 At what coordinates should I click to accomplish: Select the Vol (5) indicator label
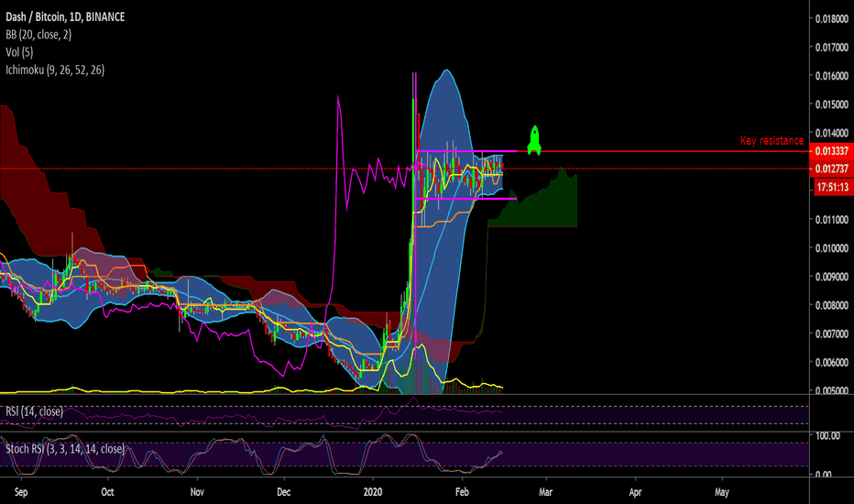(19, 52)
